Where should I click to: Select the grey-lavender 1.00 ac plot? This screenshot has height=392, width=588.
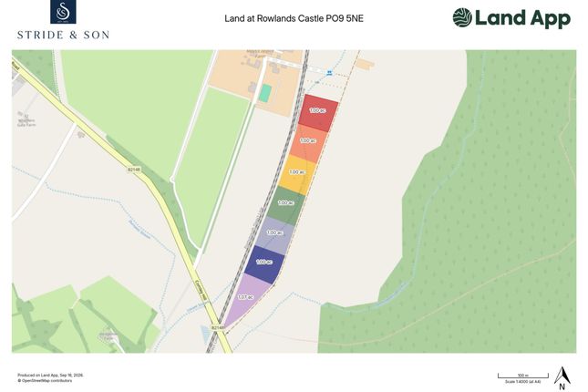click(x=275, y=235)
